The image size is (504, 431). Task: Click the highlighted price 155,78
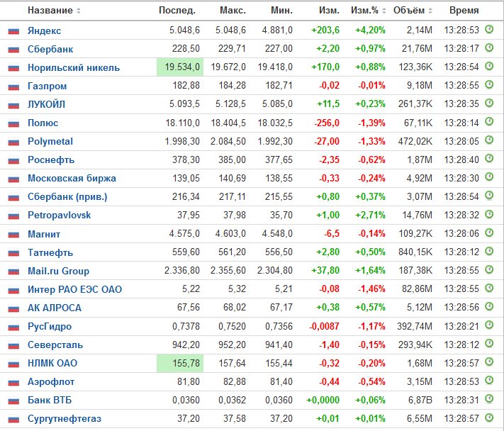click(x=180, y=364)
